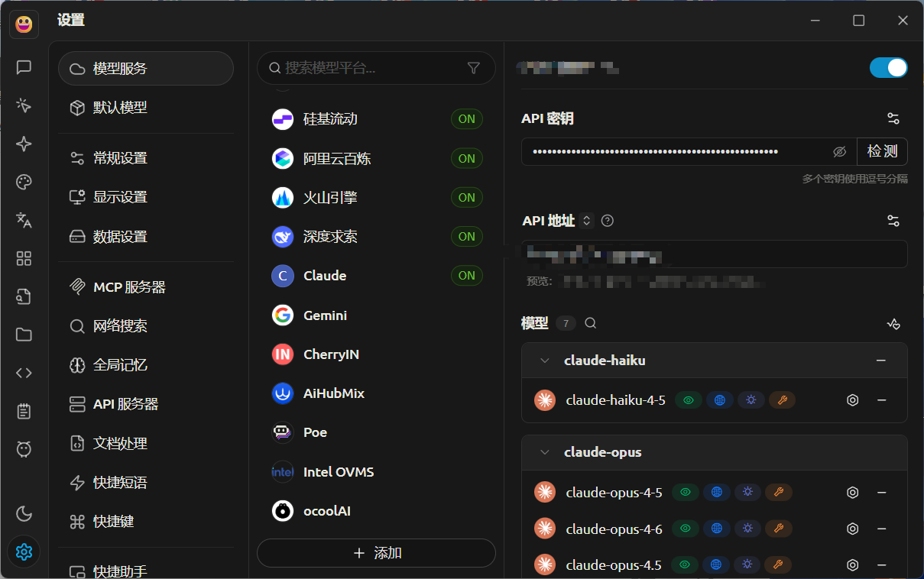Open 数据设置 settings section
This screenshot has height=579, width=924.
click(146, 237)
